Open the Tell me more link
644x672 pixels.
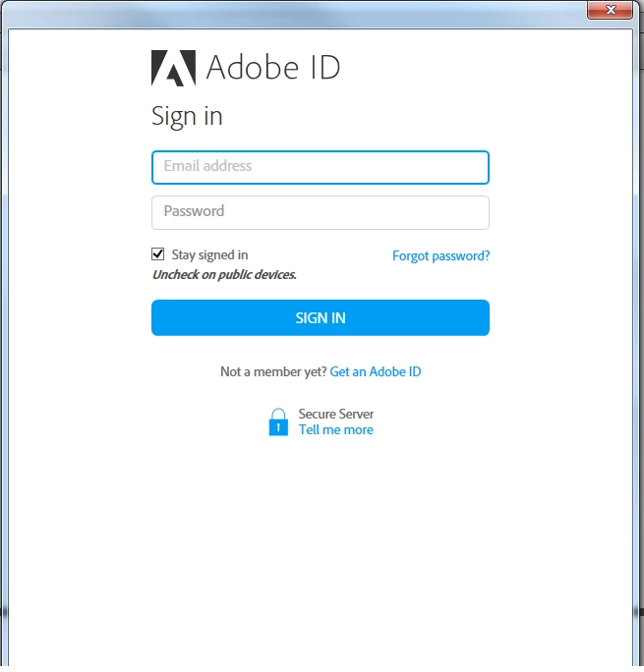[x=335, y=429]
